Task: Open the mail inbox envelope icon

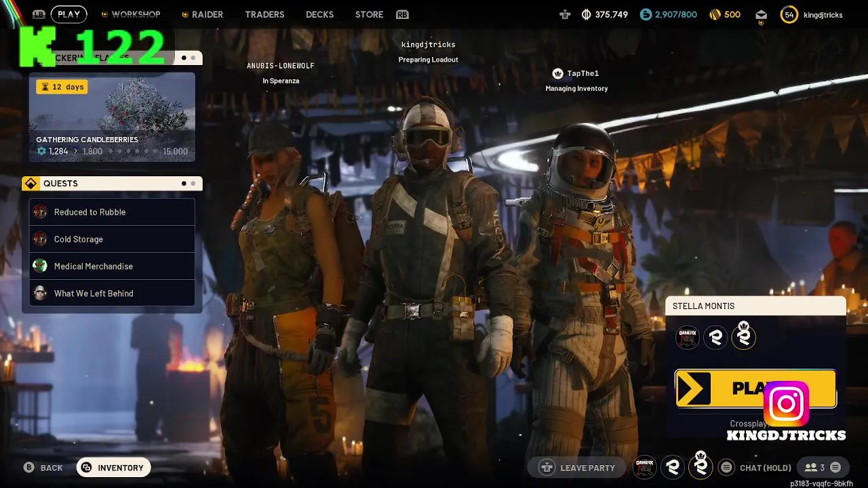Action: (761, 14)
